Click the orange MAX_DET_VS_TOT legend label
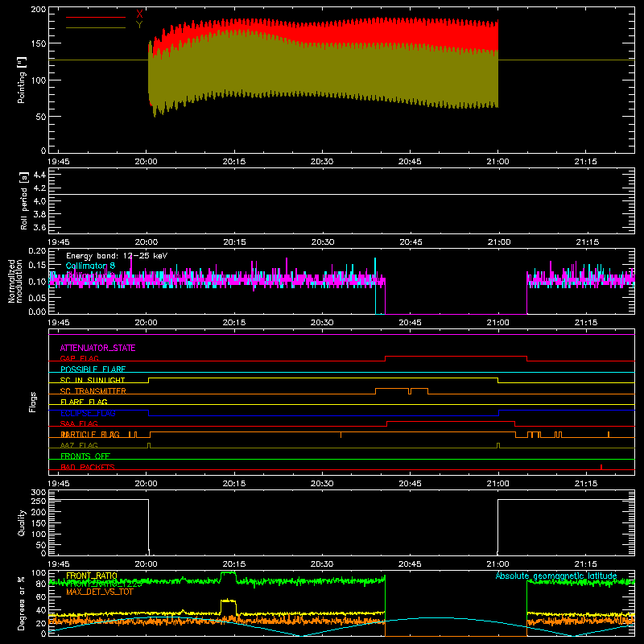The height and width of the screenshot is (644, 644). 100,592
